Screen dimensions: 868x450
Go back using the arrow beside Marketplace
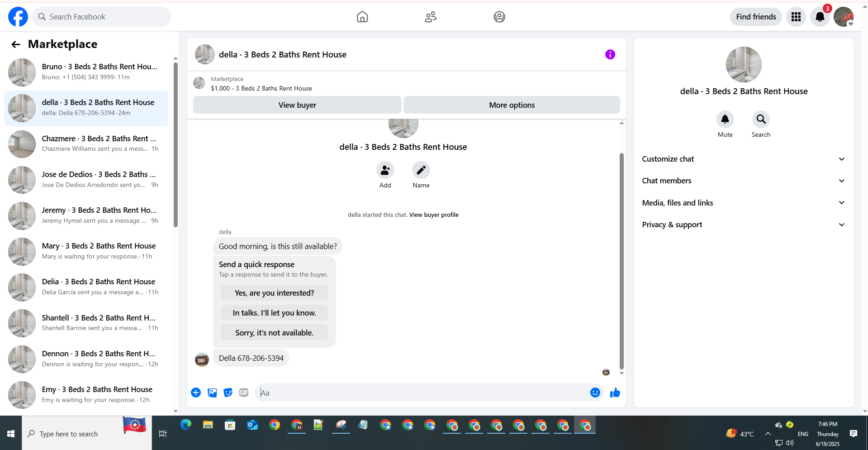point(16,44)
